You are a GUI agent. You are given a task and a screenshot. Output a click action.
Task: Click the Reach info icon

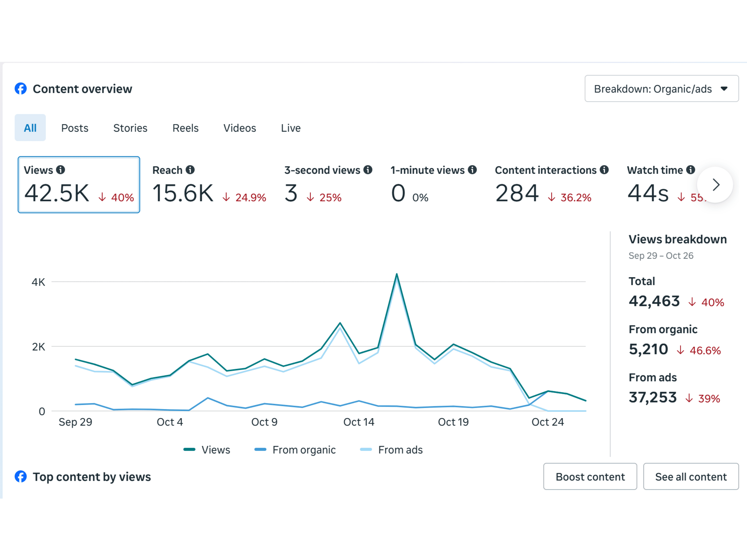coord(190,170)
